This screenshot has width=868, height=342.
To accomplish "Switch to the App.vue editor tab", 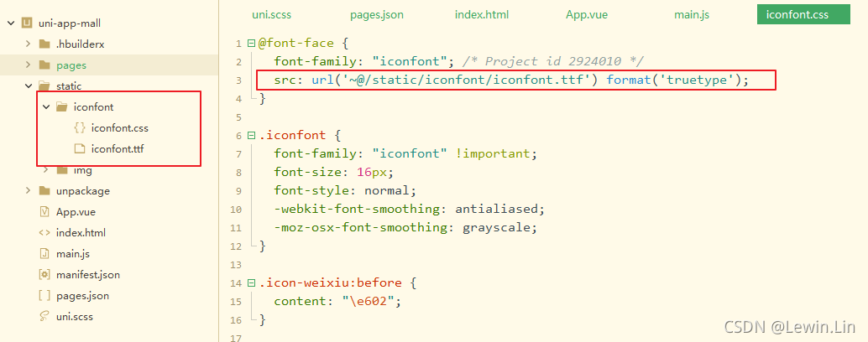I will tap(587, 15).
